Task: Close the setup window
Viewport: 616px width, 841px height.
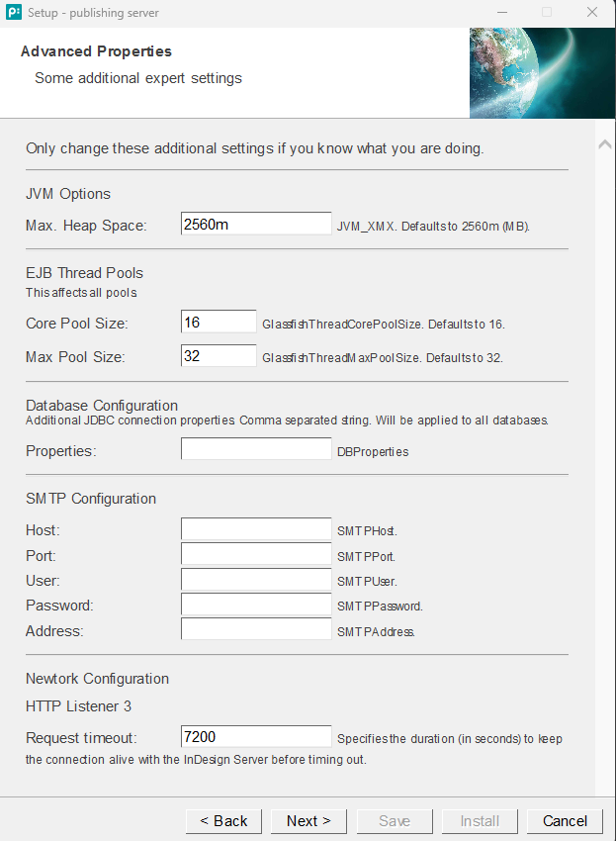Action: click(591, 13)
